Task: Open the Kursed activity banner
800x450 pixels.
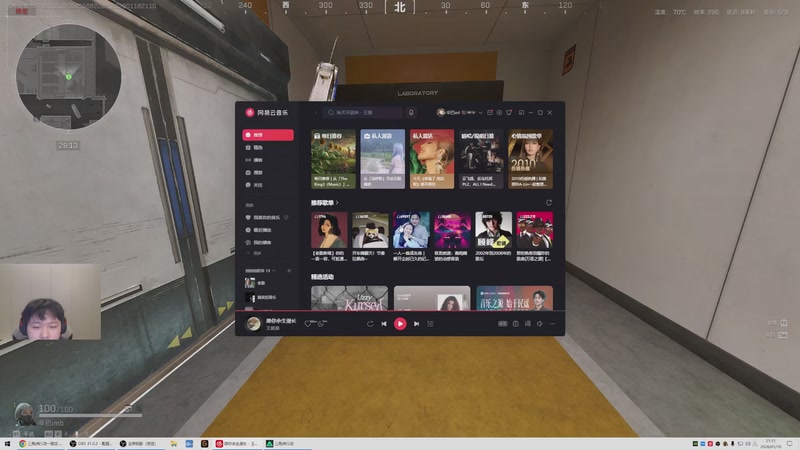Action: click(349, 298)
